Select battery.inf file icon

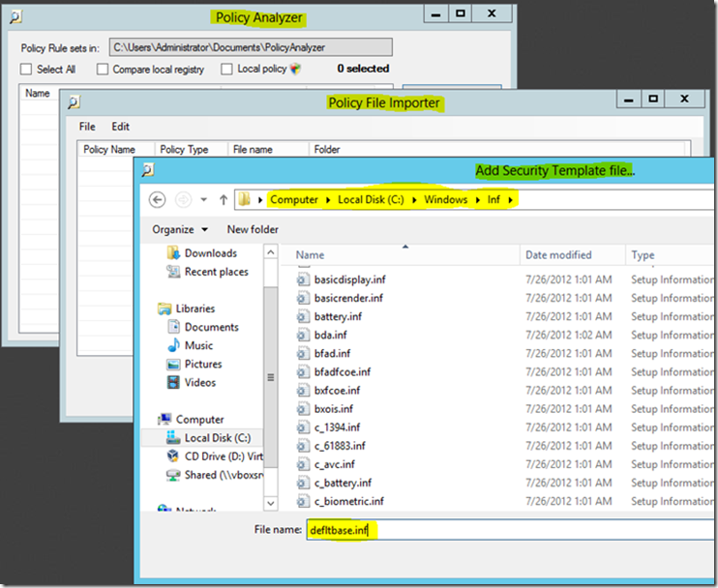[302, 316]
